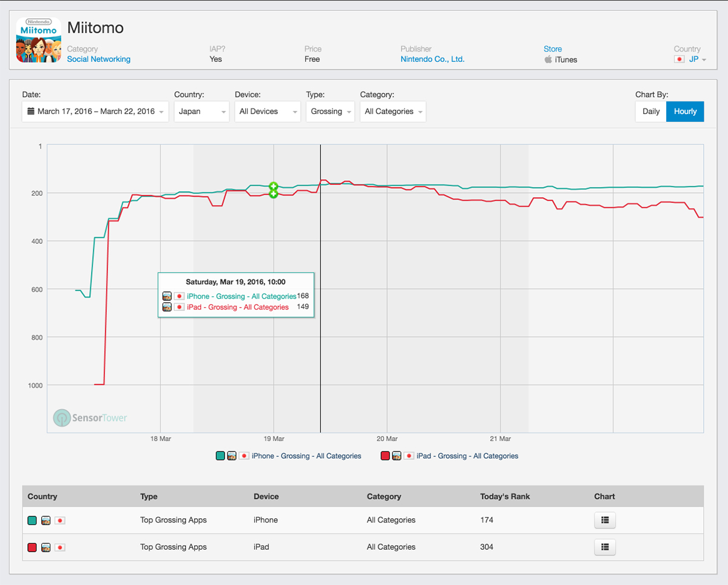The width and height of the screenshot is (728, 585).
Task: Click Japan flag in tooltip iPhone row
Action: [179, 296]
